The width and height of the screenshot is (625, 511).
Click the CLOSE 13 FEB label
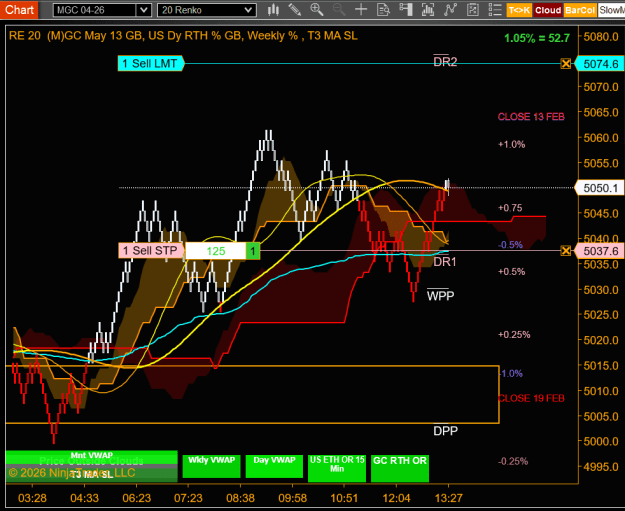(x=531, y=117)
